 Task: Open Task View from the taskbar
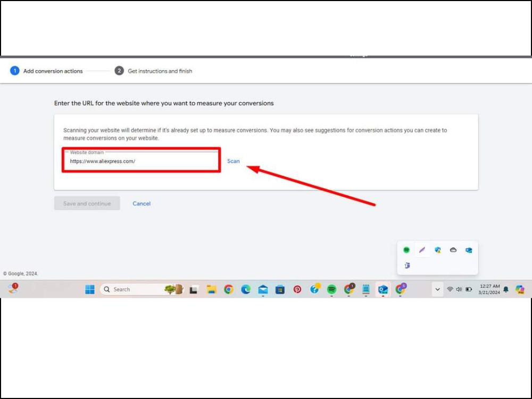[x=194, y=290]
